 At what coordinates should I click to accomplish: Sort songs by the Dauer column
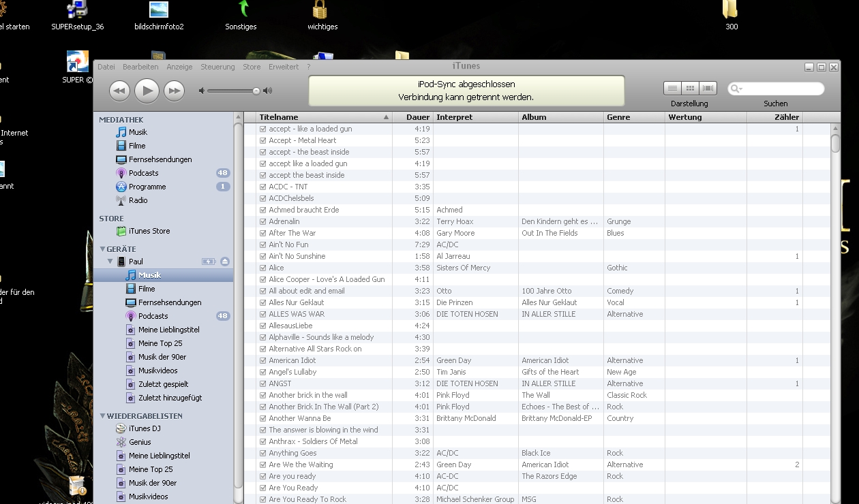pyautogui.click(x=412, y=117)
